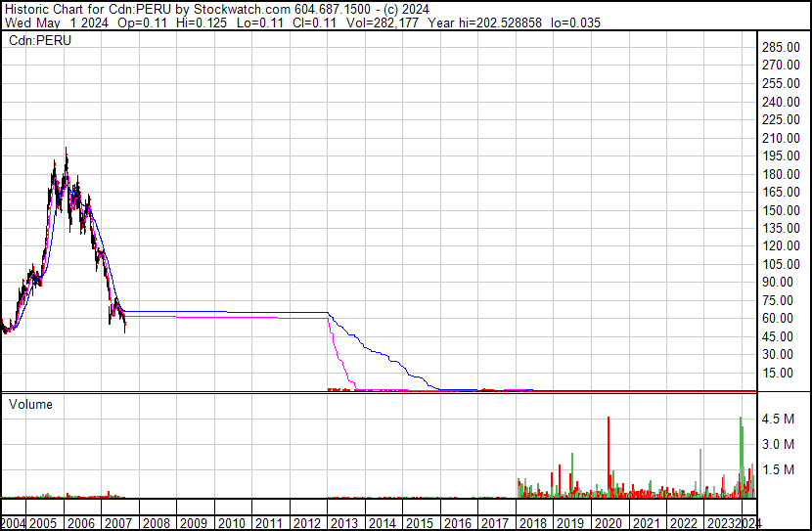
Task: Click the 195.00 price axis label
Action: tap(781, 155)
